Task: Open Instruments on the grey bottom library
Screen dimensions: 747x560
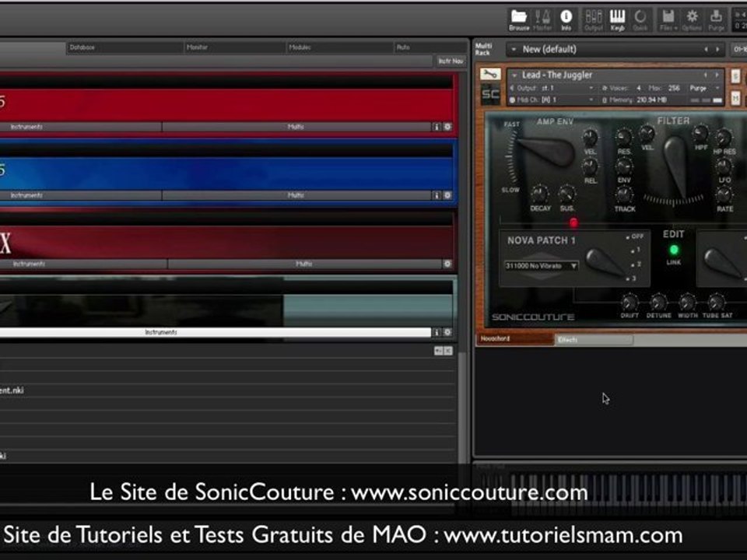Action: tap(215, 332)
